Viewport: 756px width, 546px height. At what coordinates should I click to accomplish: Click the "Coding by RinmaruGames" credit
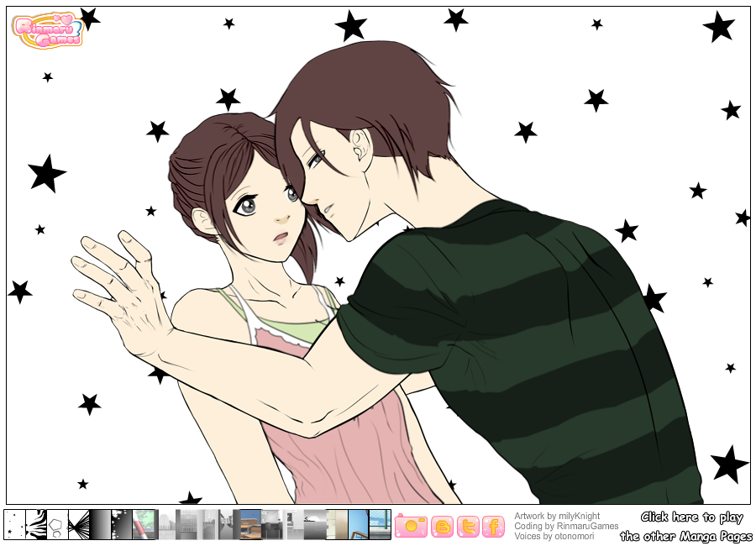coord(566,526)
